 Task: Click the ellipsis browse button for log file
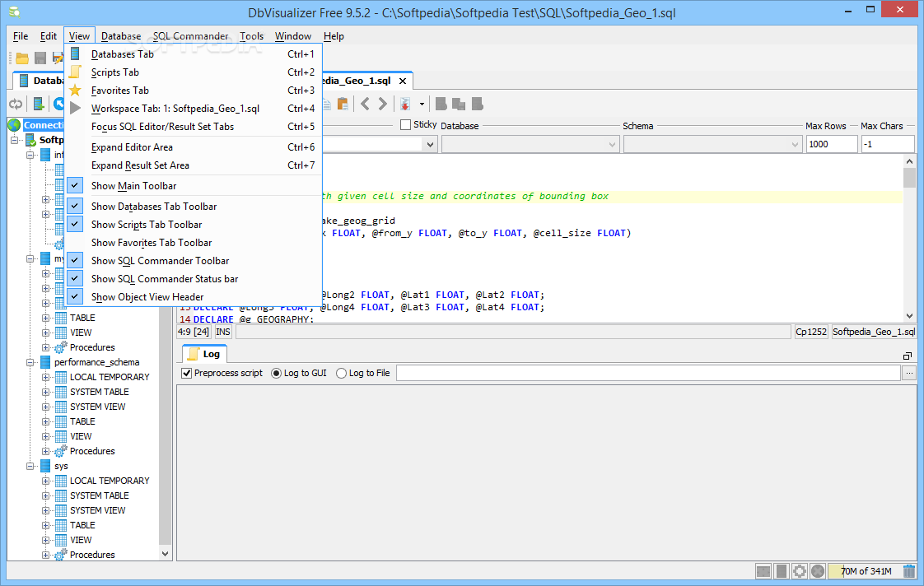(x=909, y=373)
